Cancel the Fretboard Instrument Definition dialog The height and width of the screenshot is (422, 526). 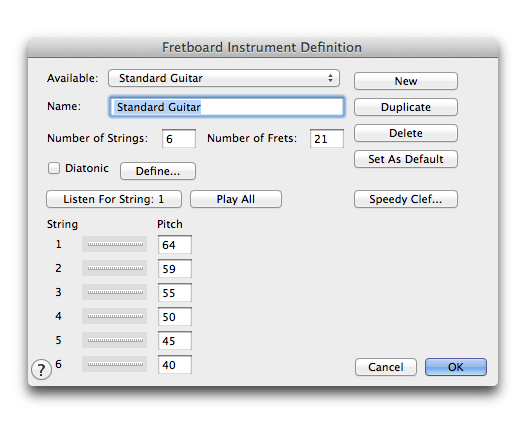click(x=386, y=367)
